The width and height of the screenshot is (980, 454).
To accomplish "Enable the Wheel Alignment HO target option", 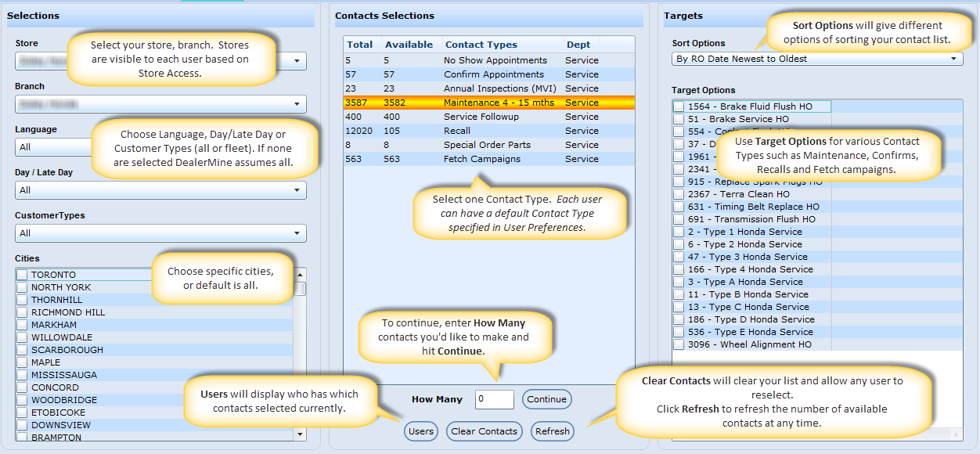I will point(679,344).
